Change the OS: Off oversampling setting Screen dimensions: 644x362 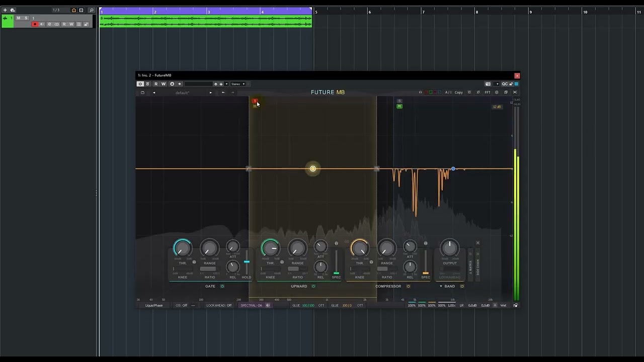(x=182, y=305)
